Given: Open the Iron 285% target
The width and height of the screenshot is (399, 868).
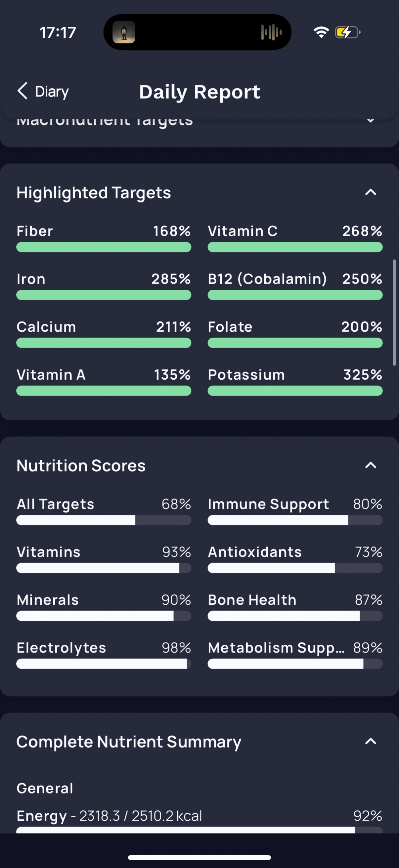Looking at the screenshot, I should pyautogui.click(x=104, y=285).
